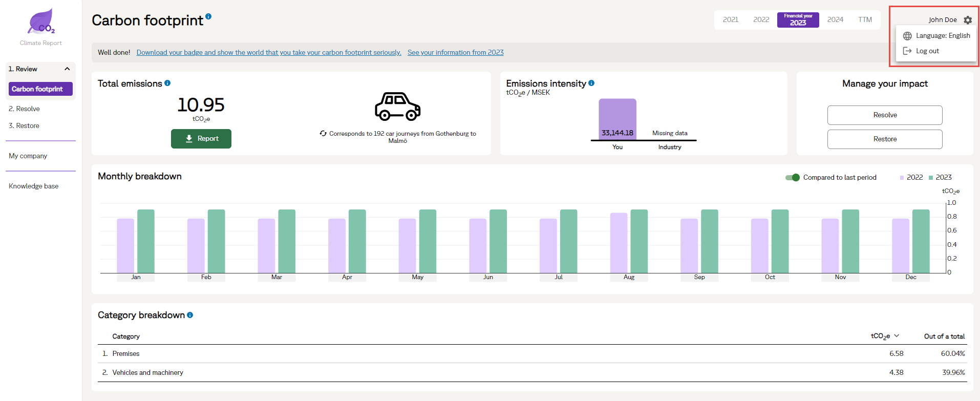This screenshot has height=401, width=980.
Task: Choose Log out from the user menu
Action: [x=927, y=51]
